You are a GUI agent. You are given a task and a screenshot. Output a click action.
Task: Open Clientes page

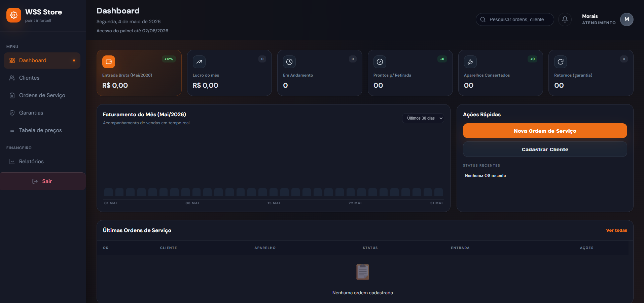pyautogui.click(x=42, y=78)
